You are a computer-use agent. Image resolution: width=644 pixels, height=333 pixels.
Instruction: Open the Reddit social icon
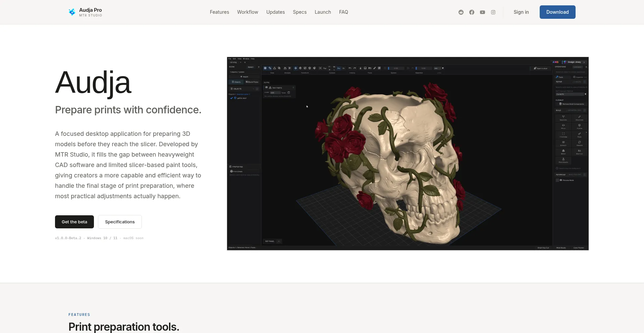coord(461,12)
